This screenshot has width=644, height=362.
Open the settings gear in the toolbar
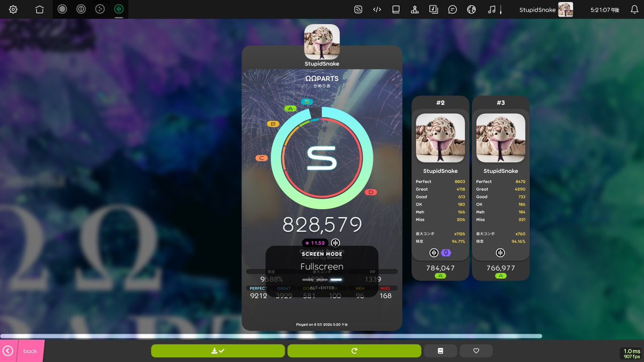[13, 10]
